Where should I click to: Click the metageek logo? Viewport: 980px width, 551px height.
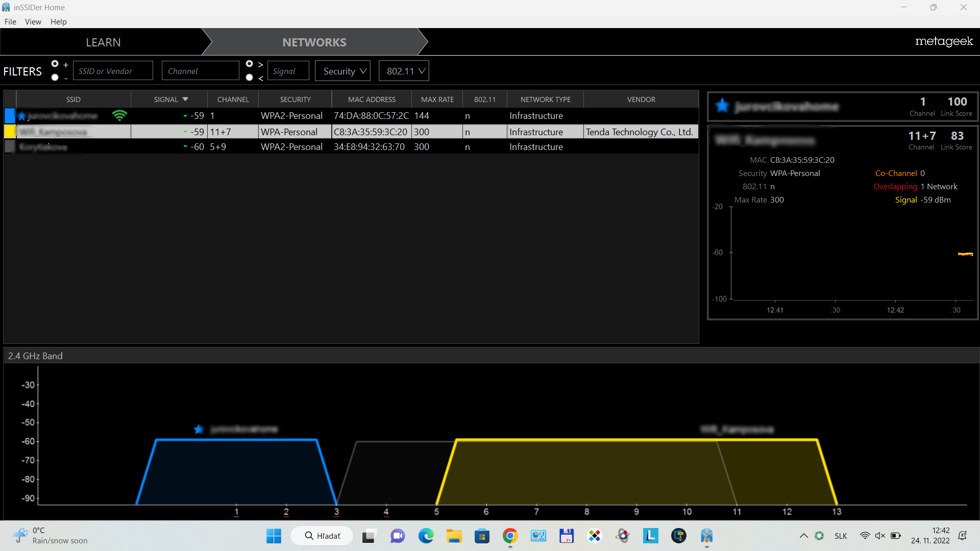pyautogui.click(x=944, y=41)
